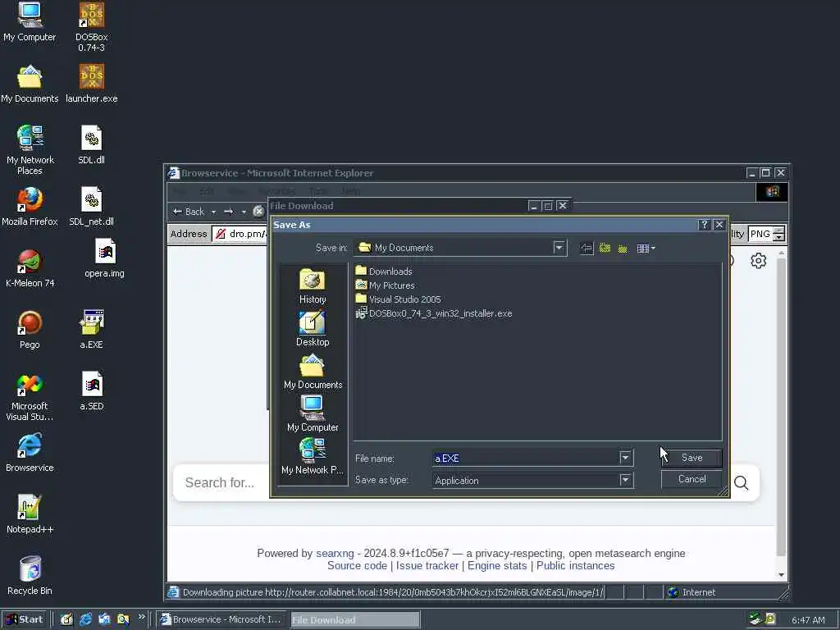Open the searxng link
This screenshot has height=630, width=840.
point(335,554)
